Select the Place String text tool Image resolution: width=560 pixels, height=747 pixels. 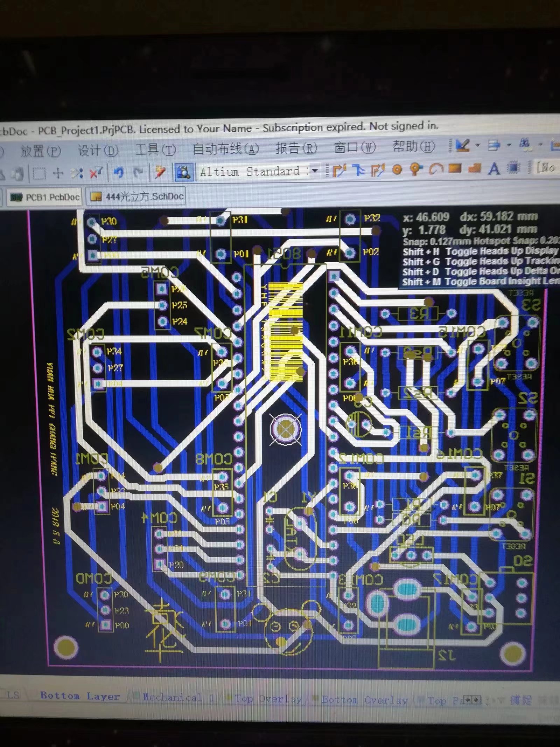point(494,169)
